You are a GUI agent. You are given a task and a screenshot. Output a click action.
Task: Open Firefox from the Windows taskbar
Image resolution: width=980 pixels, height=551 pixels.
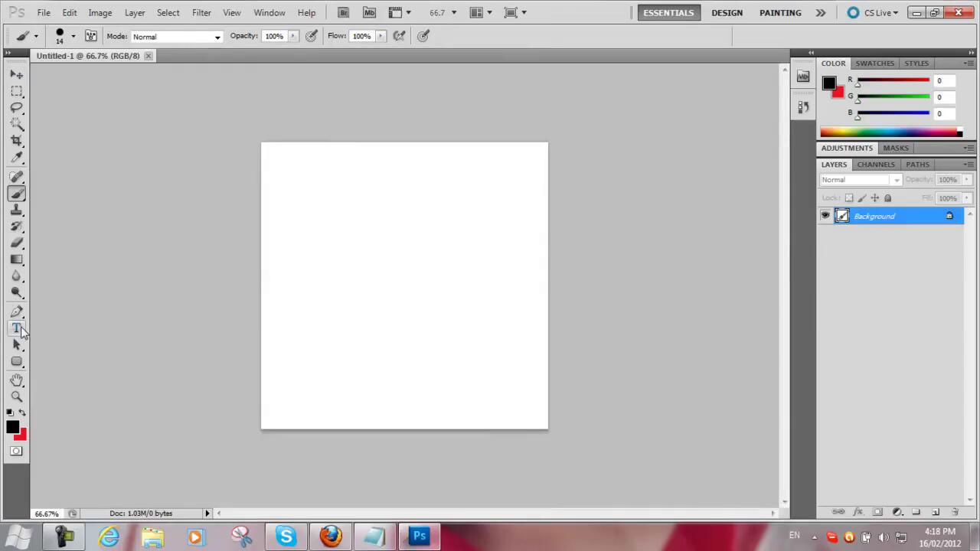click(x=331, y=536)
